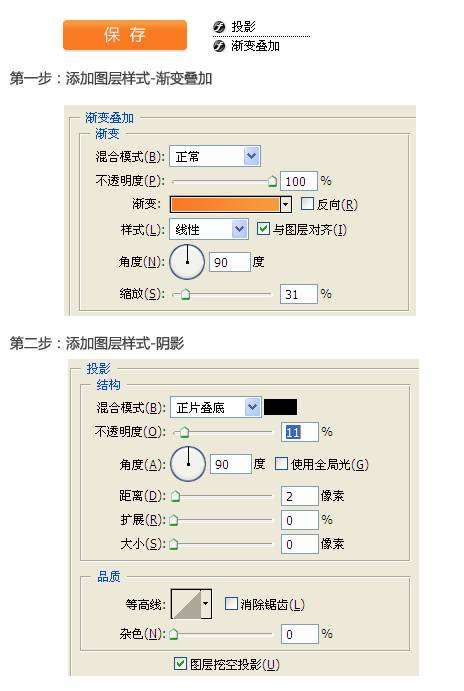Click the 距离(D) pixel input field

(x=300, y=496)
